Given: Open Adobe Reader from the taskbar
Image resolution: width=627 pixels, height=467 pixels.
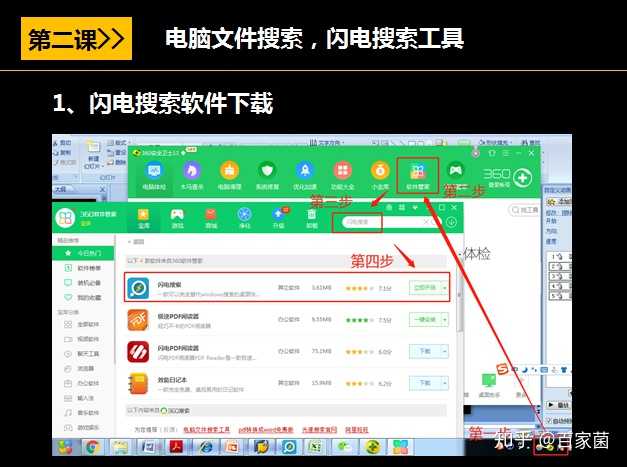Looking at the screenshot, I should coord(176,447).
